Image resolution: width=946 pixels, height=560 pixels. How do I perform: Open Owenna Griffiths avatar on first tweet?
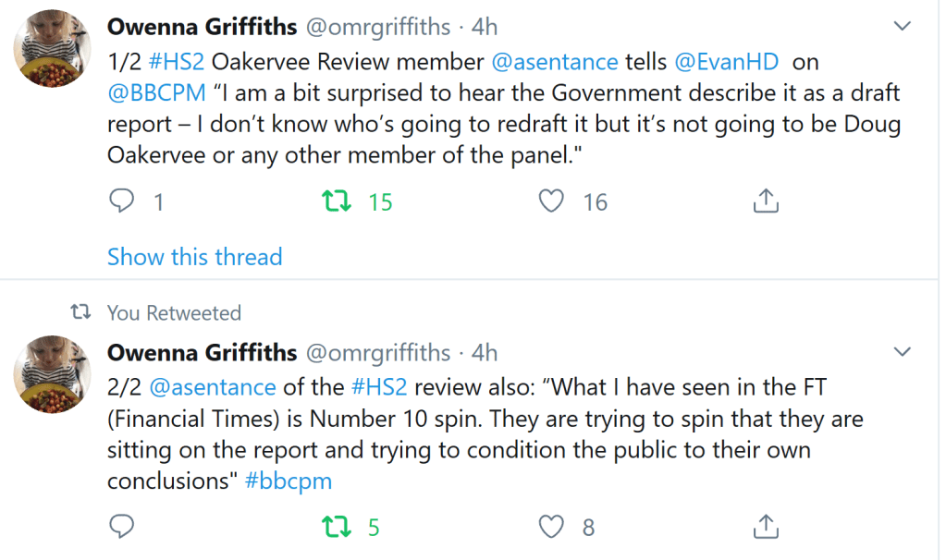[52, 50]
